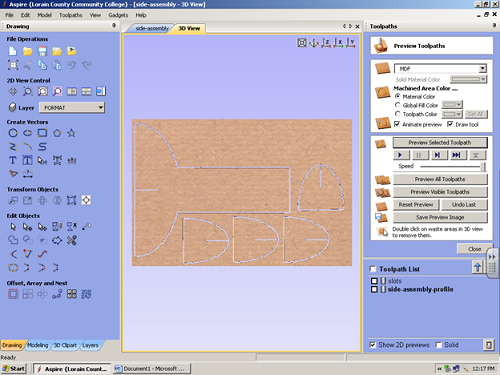Open the Offset vectors tool
Screen dimensions: 500x375
pyautogui.click(x=13, y=294)
